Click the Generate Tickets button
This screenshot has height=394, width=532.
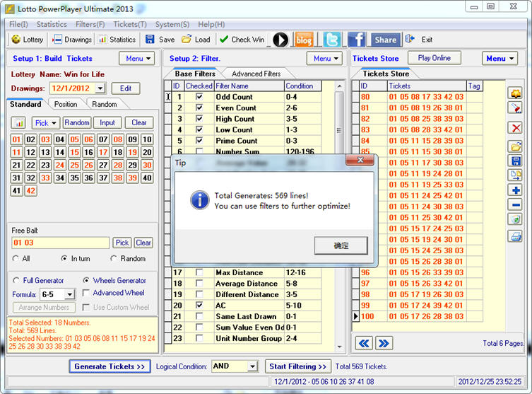[x=110, y=366]
